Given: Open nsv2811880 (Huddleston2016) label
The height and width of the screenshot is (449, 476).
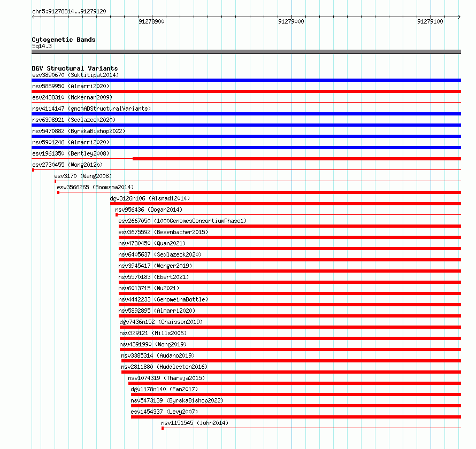Looking at the screenshot, I should coord(164,367).
